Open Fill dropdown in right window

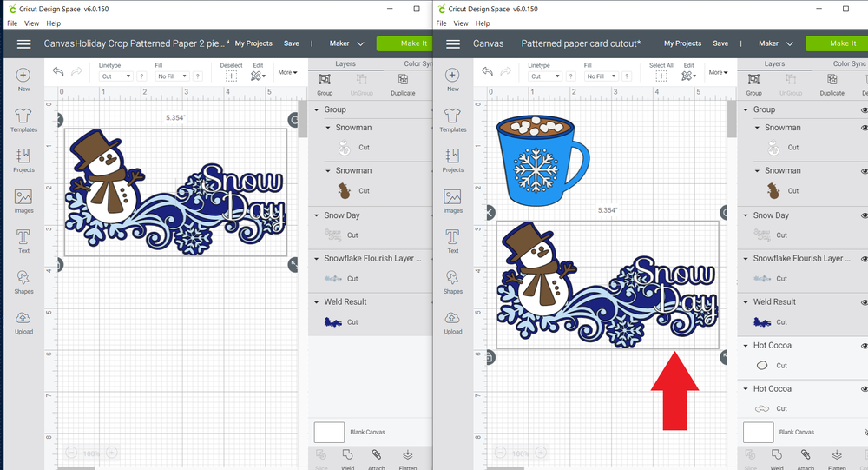602,76
